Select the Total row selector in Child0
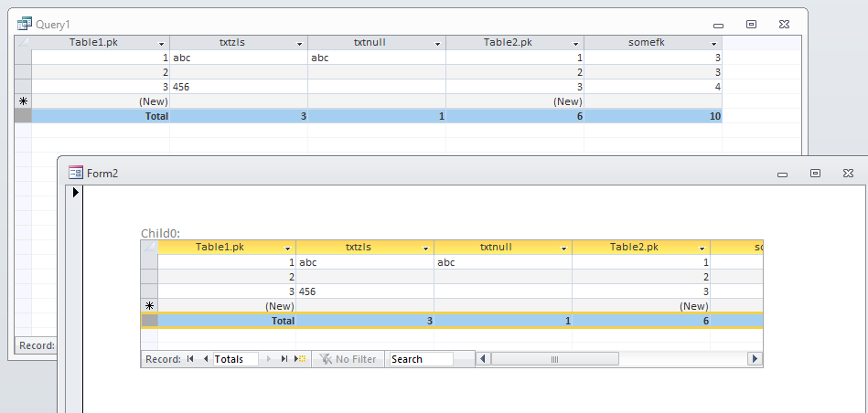This screenshot has width=868, height=413. (149, 321)
